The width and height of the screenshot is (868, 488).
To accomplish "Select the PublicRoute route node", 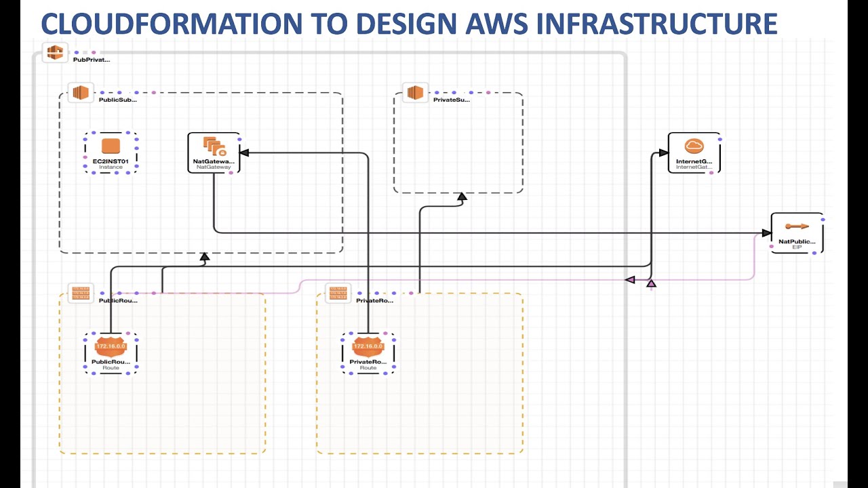I will (x=111, y=353).
